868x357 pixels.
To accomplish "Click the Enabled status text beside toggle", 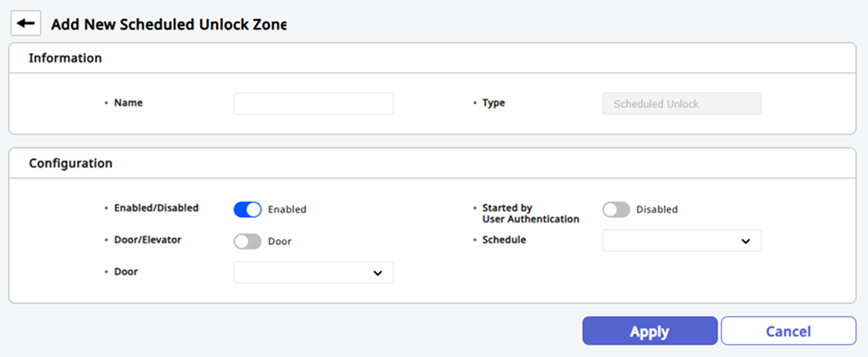I will tap(287, 209).
